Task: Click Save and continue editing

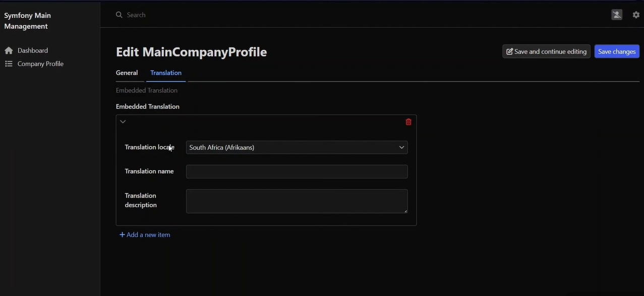Action: 546,52
